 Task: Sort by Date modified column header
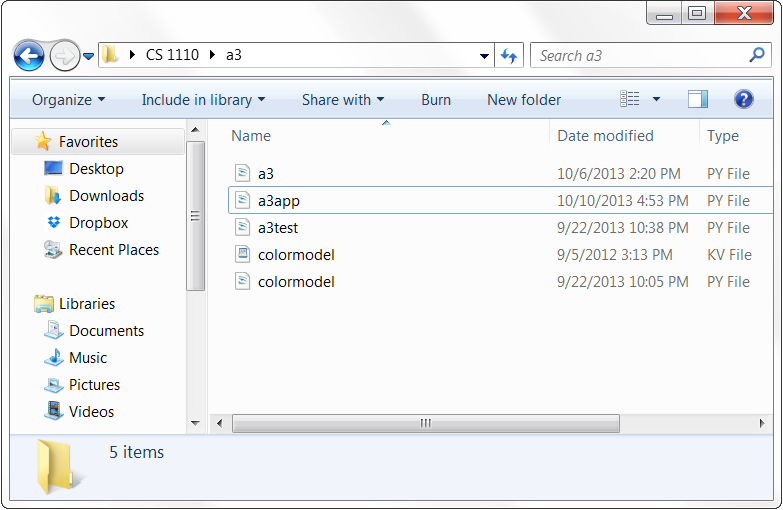coord(605,136)
